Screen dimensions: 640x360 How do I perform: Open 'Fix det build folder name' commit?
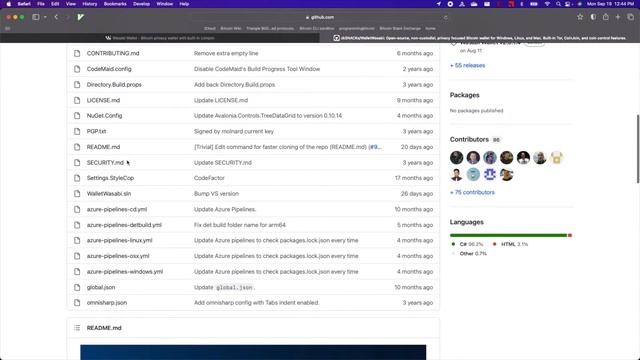tap(240, 225)
